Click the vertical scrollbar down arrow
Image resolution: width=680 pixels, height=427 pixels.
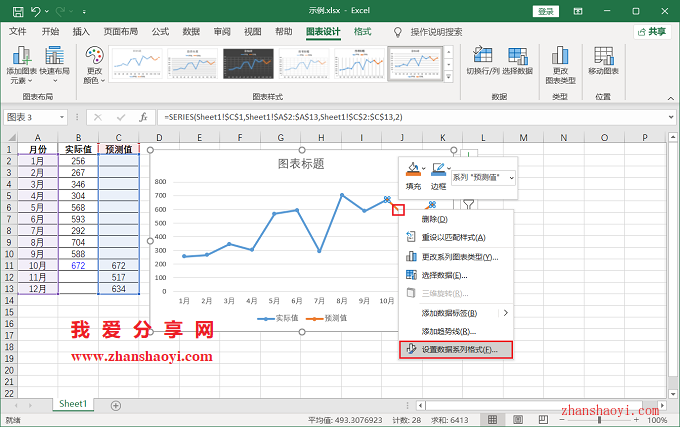click(673, 394)
